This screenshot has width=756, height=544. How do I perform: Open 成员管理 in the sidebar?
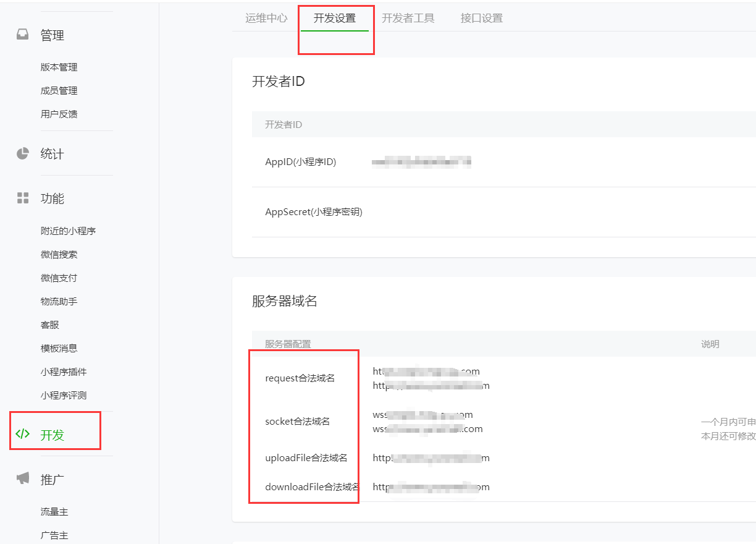click(x=59, y=91)
